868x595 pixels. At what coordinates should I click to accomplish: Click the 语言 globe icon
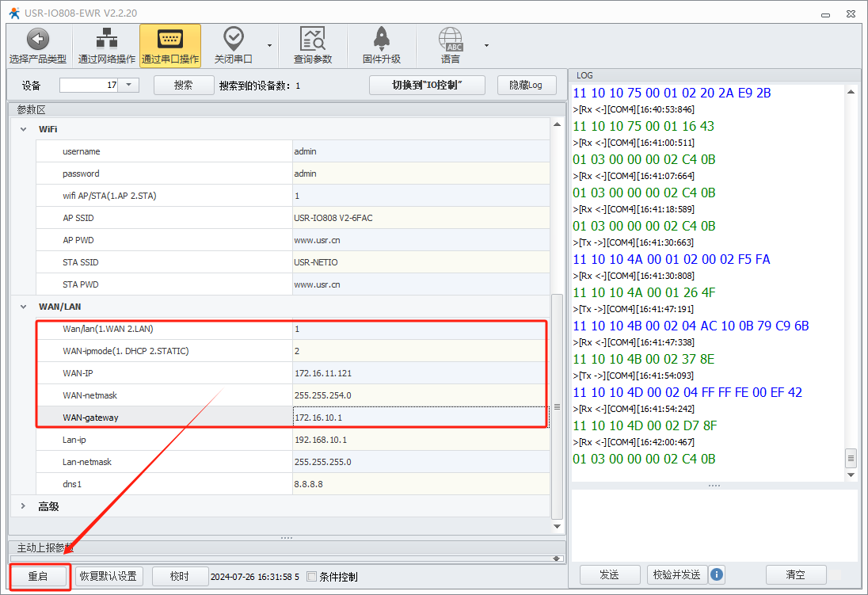tap(451, 39)
